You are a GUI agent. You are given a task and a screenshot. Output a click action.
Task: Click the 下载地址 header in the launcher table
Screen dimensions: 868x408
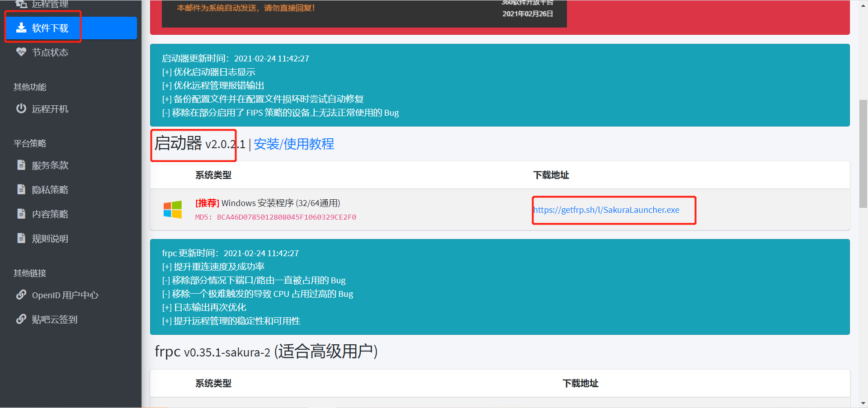click(551, 175)
